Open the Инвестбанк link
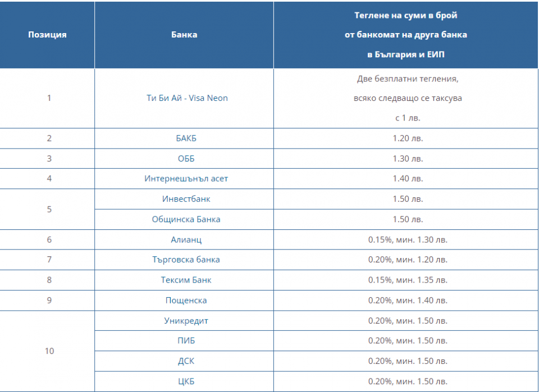Viewport: 539px width, 392px height. pyautogui.click(x=186, y=199)
